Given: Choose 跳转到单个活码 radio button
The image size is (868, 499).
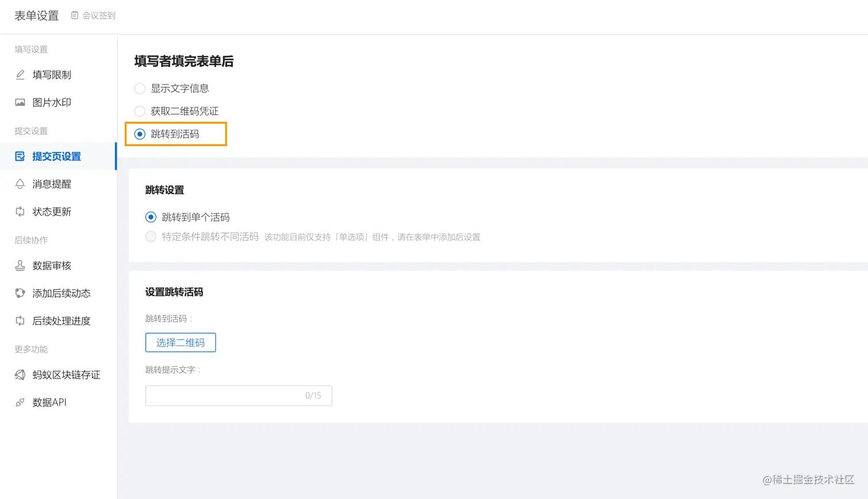Looking at the screenshot, I should 150,217.
